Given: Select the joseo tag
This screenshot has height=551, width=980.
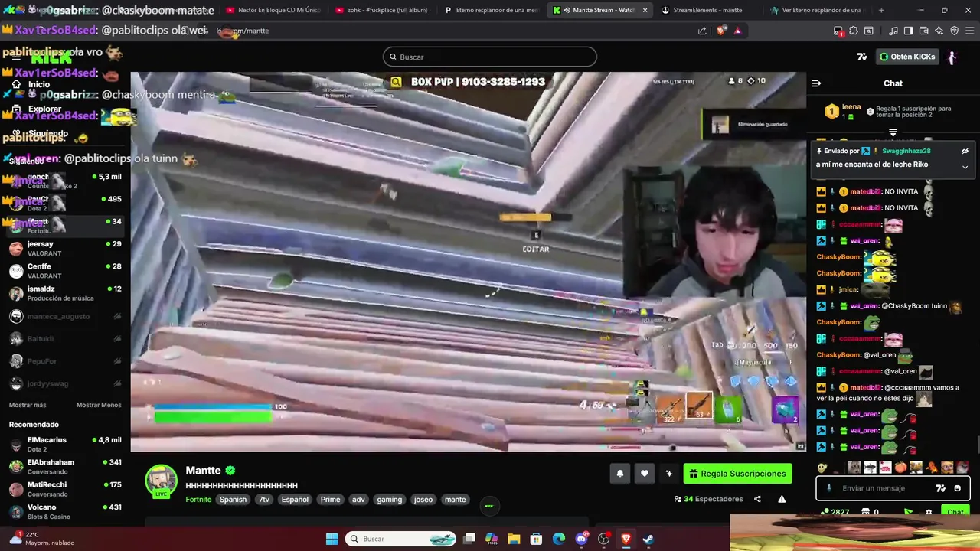Looking at the screenshot, I should pos(423,500).
